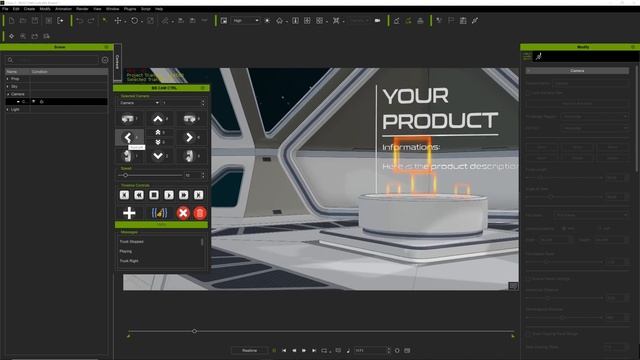Jump to first frame in Timeline Controls
This screenshot has height=360, width=640.
(124, 195)
